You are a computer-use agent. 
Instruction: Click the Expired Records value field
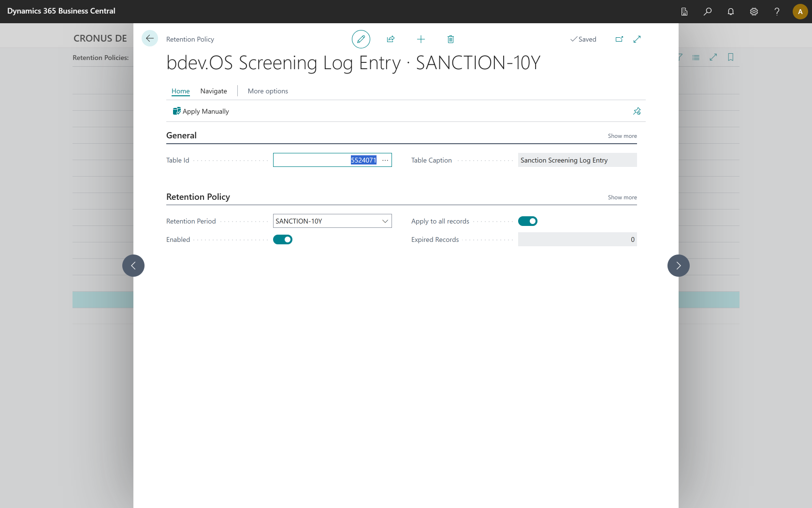click(578, 239)
